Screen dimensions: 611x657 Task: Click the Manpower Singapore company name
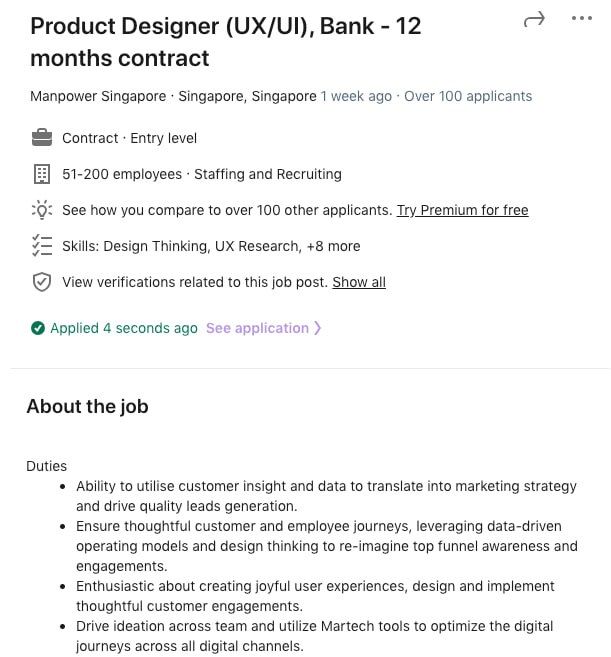(x=98, y=96)
